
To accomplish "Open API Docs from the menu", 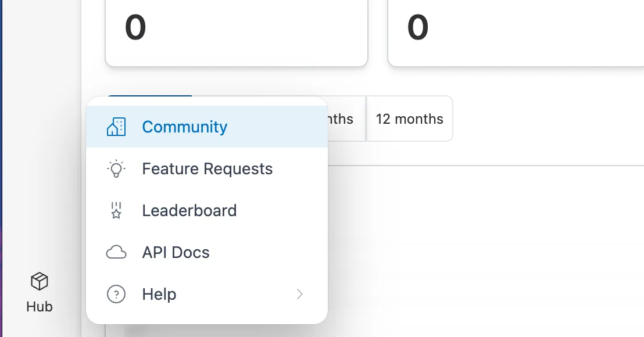I will [x=176, y=252].
